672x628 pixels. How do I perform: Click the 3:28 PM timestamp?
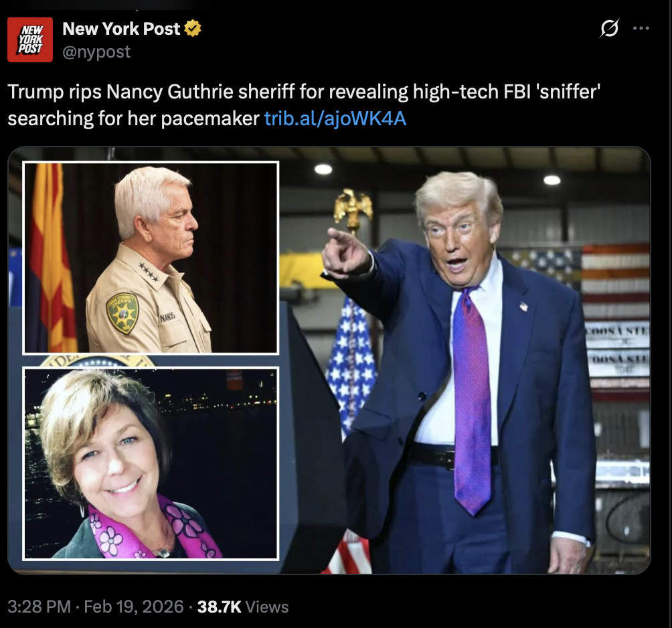39,607
